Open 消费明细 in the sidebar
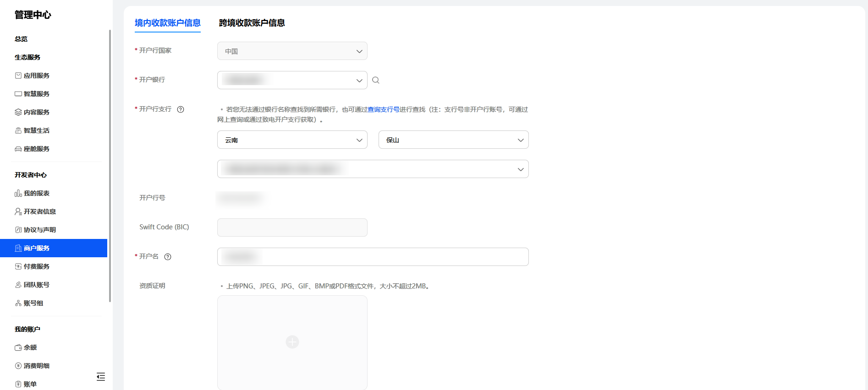This screenshot has width=868, height=390. [37, 366]
